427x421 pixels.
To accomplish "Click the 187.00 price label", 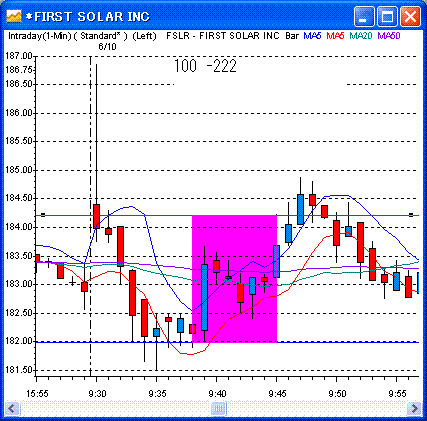I will pos(19,56).
